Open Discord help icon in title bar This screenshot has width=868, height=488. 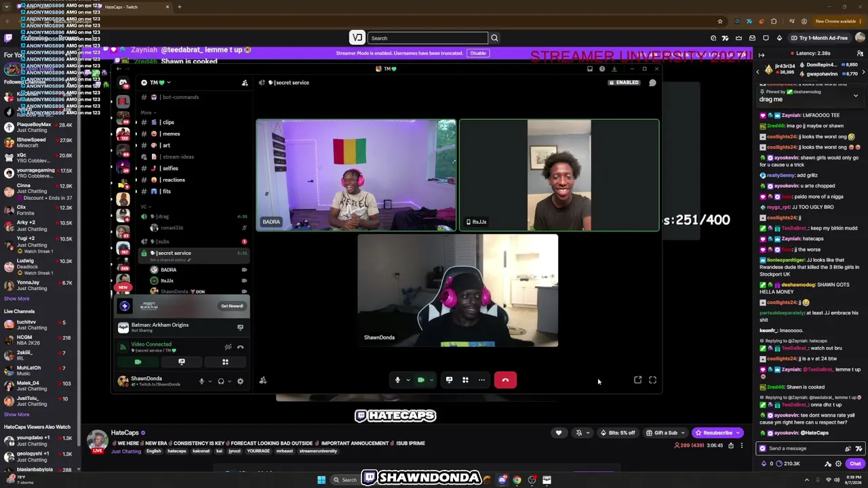tap(602, 68)
